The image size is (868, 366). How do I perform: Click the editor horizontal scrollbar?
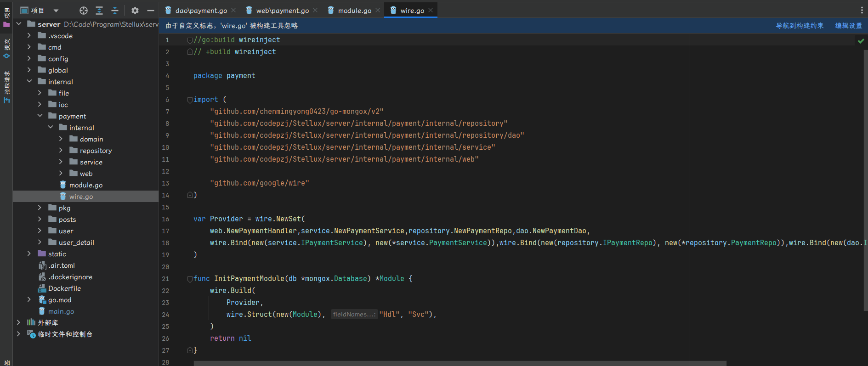coord(460,363)
